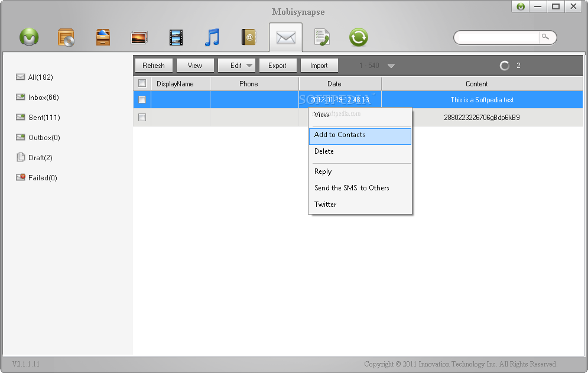Open the video filmstrip icon
Screen dimensions: 588x373
176,37
